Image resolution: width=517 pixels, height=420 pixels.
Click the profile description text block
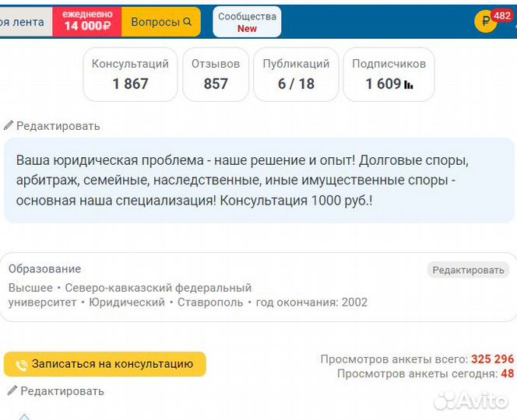258,180
